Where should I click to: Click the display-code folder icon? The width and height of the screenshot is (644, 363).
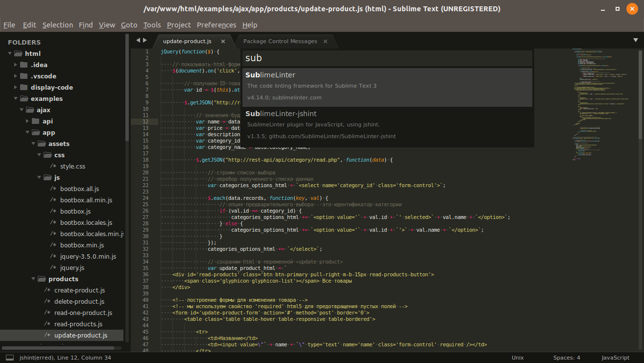[24, 87]
